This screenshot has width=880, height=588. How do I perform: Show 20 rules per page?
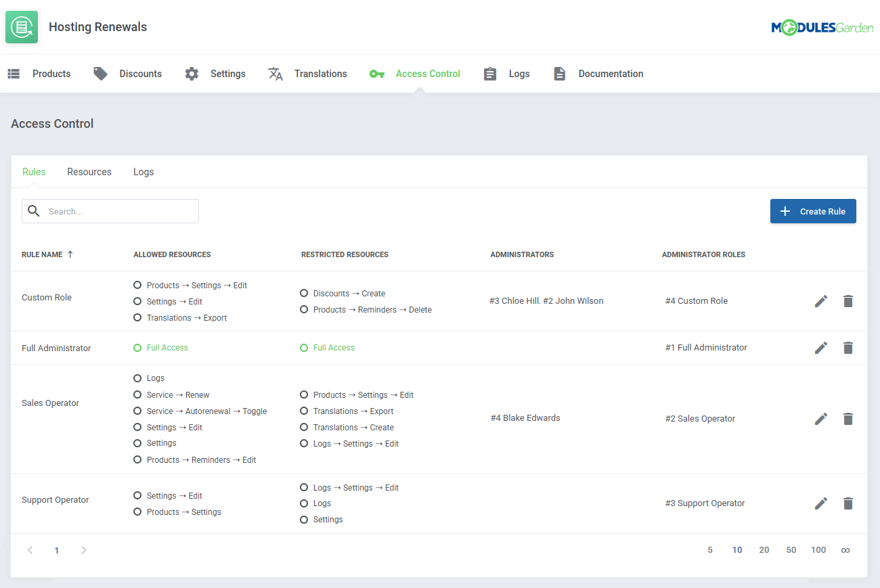pyautogui.click(x=764, y=550)
